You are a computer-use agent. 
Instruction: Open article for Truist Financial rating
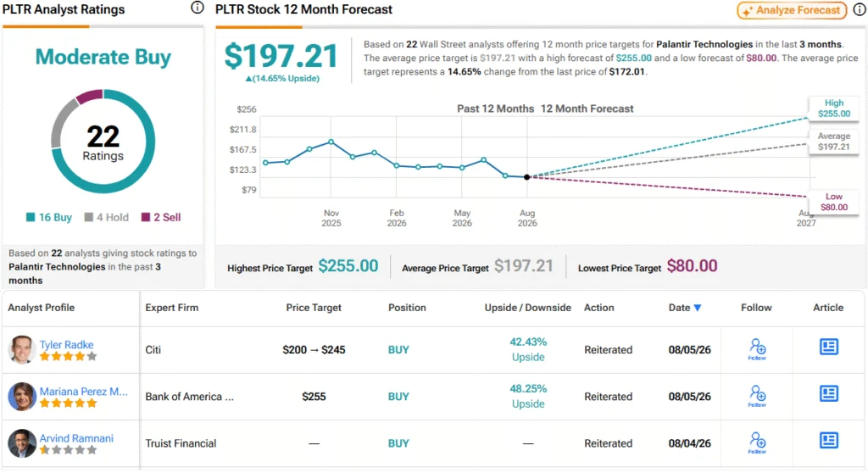(829, 441)
